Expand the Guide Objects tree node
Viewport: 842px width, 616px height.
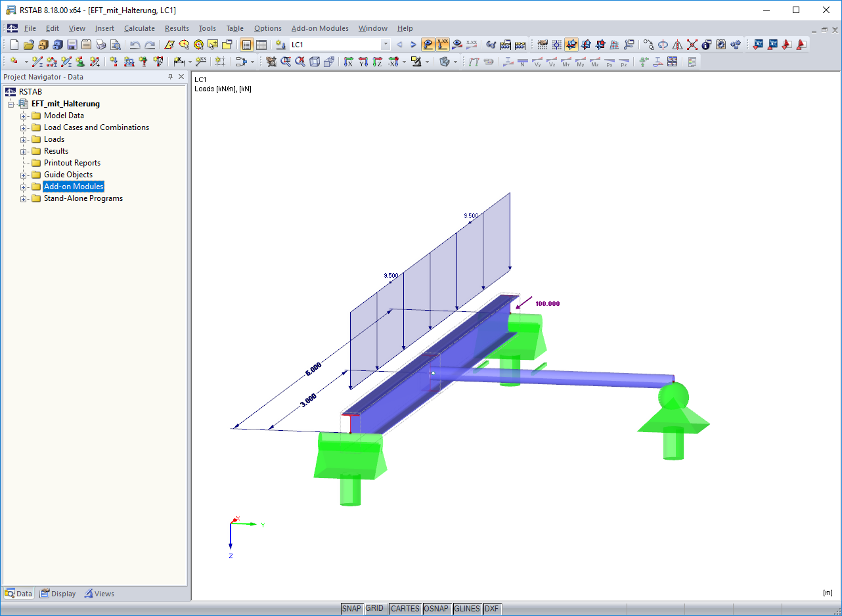[x=24, y=175]
